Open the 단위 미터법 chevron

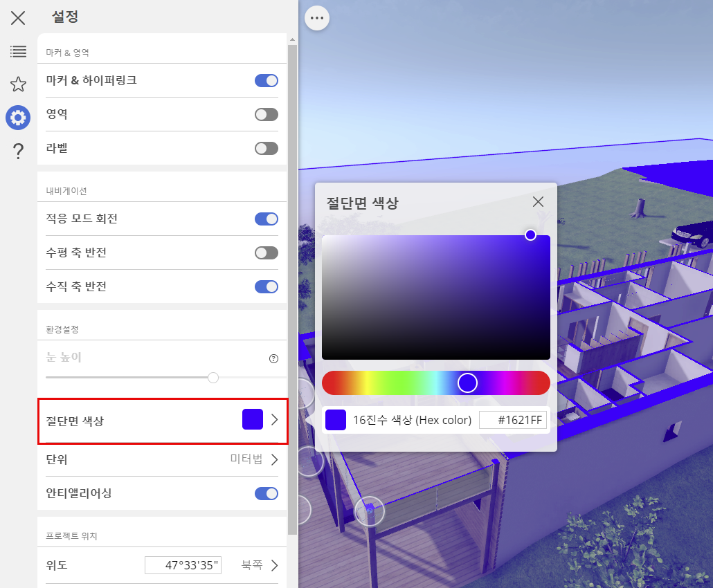tap(274, 459)
